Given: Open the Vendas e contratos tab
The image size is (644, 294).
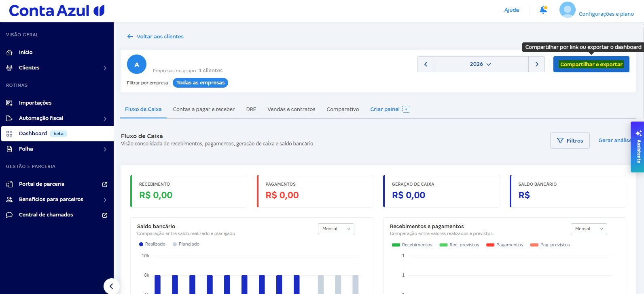Looking at the screenshot, I should pyautogui.click(x=291, y=109).
